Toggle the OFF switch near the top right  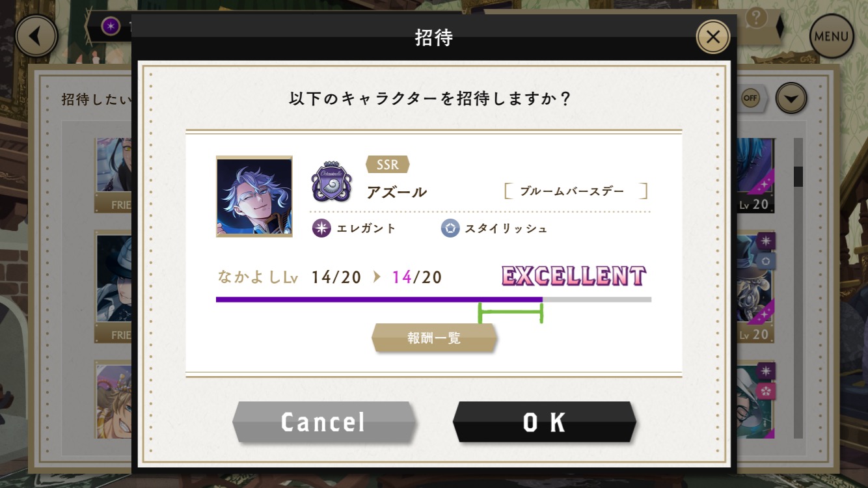pos(751,98)
